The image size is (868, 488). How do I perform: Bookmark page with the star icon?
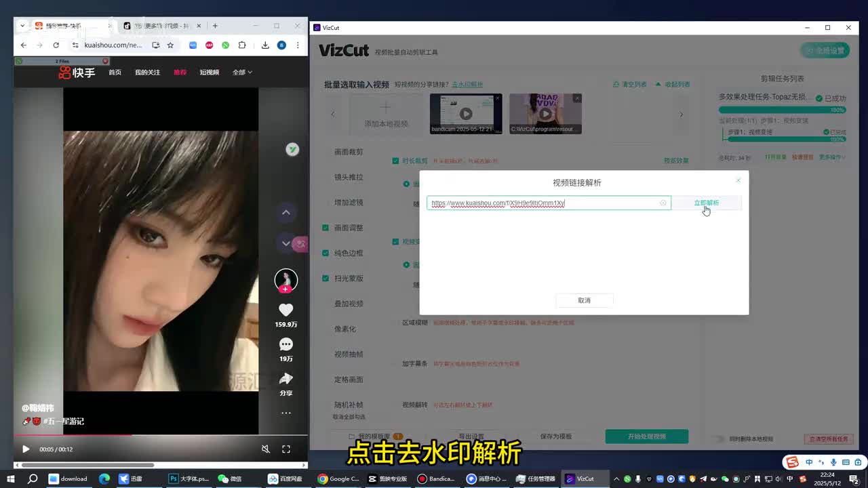point(170,45)
